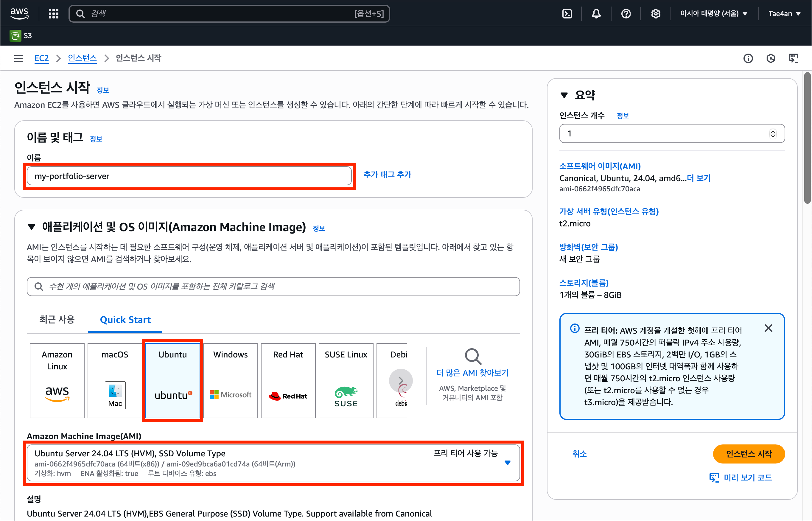Open the Ubuntu Server 24.04 AMI dropdown
The width and height of the screenshot is (812, 521).
(273, 463)
